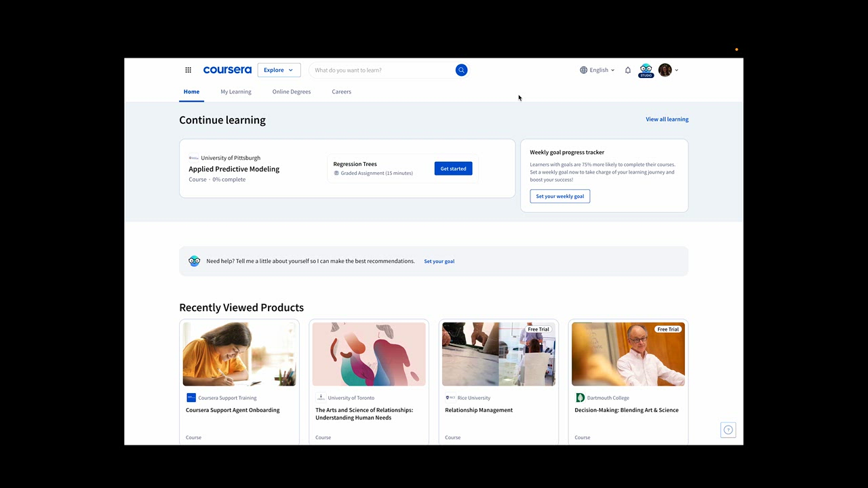Open the app grid menu icon
The width and height of the screenshot is (868, 488).
coord(188,70)
